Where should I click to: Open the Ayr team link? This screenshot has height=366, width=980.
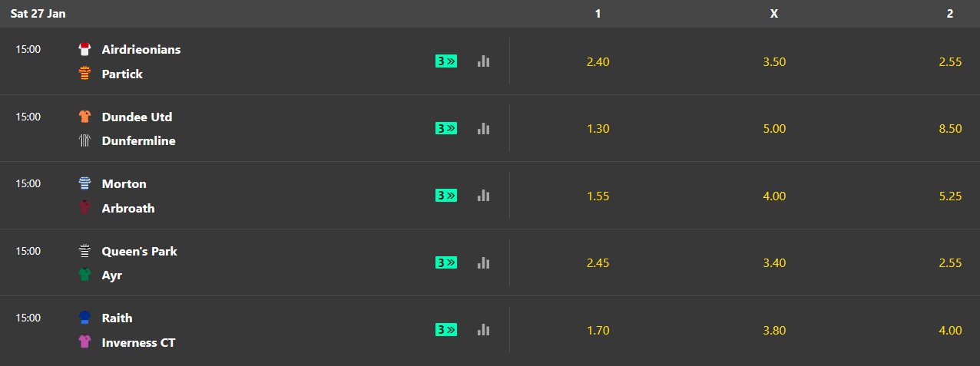112,275
